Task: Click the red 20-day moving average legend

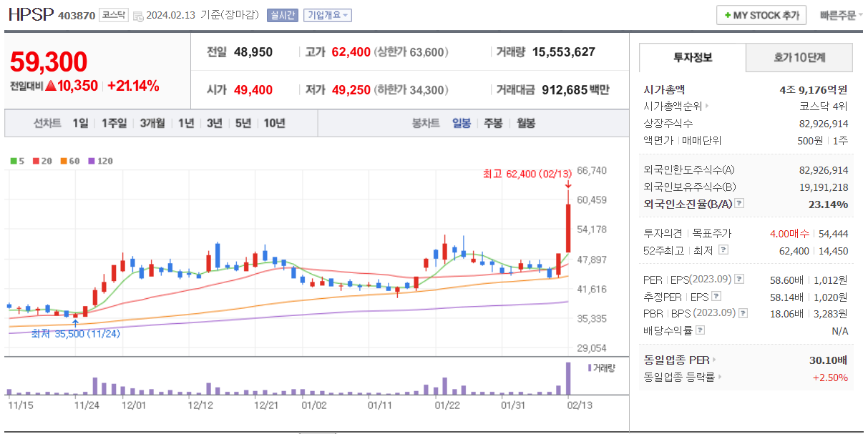Action: tap(42, 161)
